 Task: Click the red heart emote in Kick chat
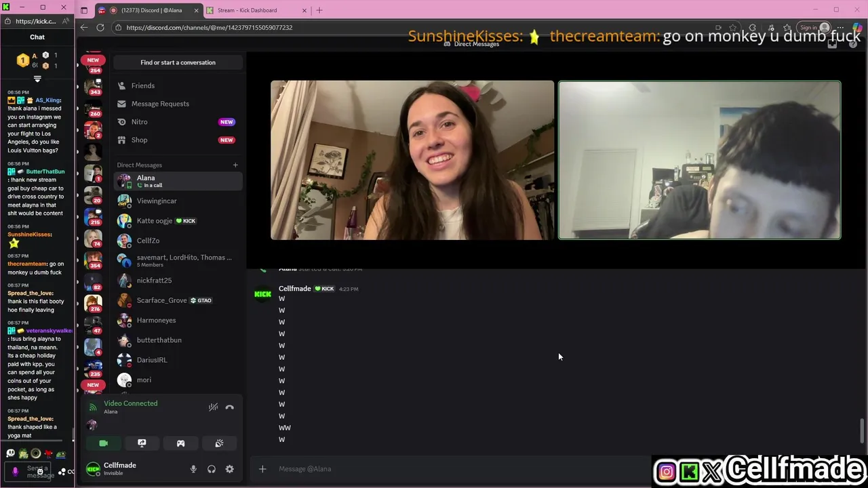48,453
